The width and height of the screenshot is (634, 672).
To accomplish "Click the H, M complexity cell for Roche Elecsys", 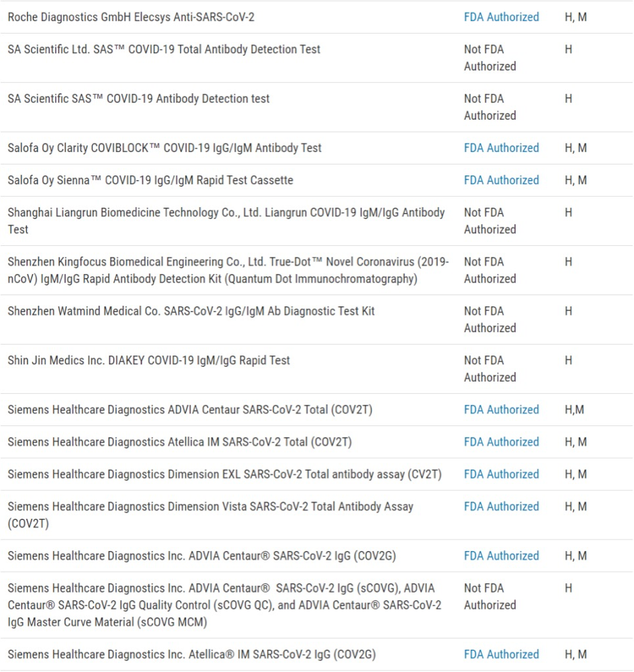I will point(576,17).
